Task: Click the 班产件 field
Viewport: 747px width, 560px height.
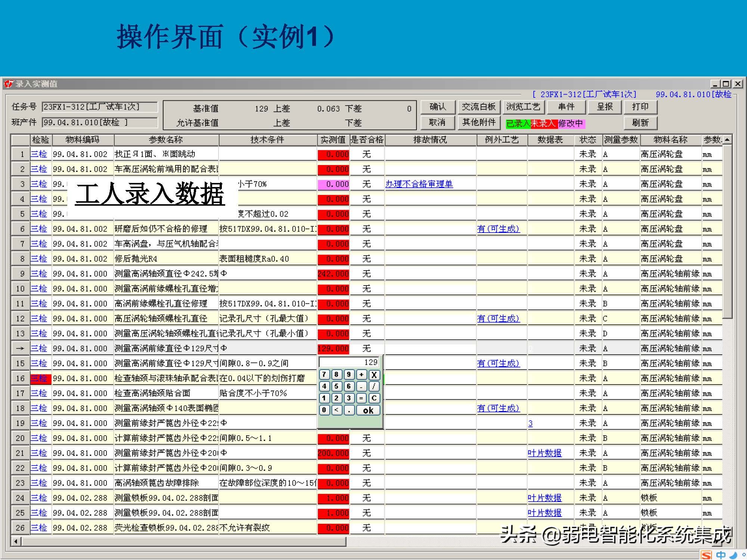Action: pos(100,122)
